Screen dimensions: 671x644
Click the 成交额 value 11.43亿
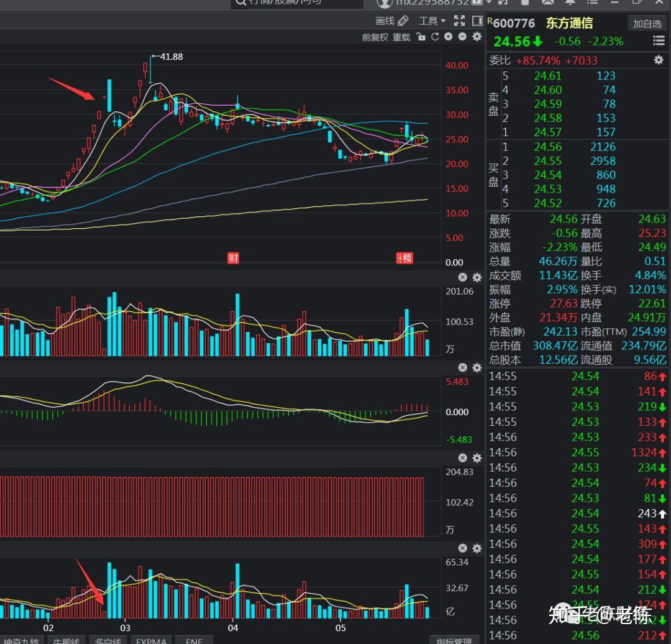pyautogui.click(x=558, y=275)
